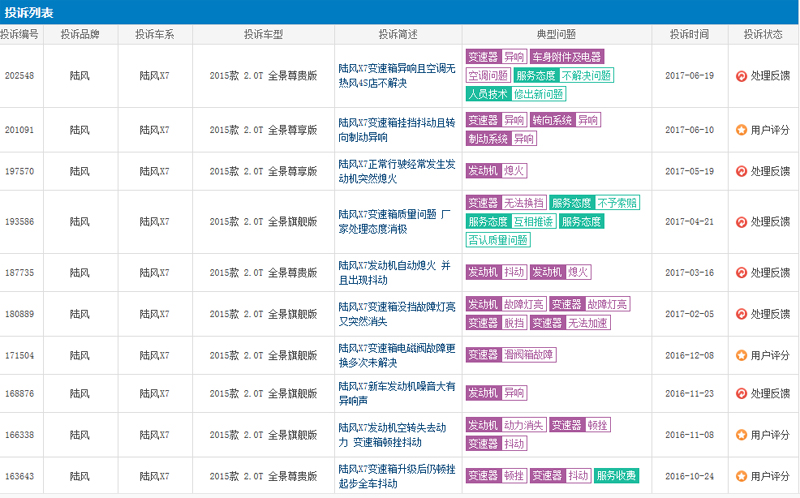This screenshot has width=800, height=498.
Task: Click 陆风 brand cell in row 180889
Action: coord(80,314)
